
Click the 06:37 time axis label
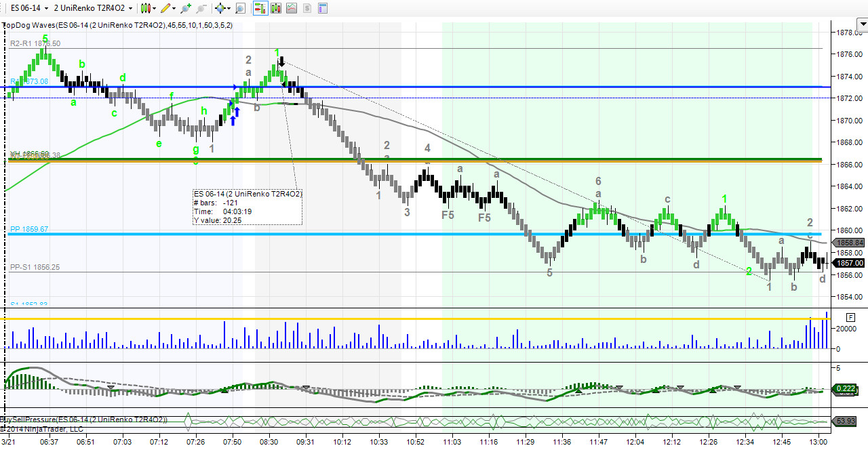tap(50, 443)
